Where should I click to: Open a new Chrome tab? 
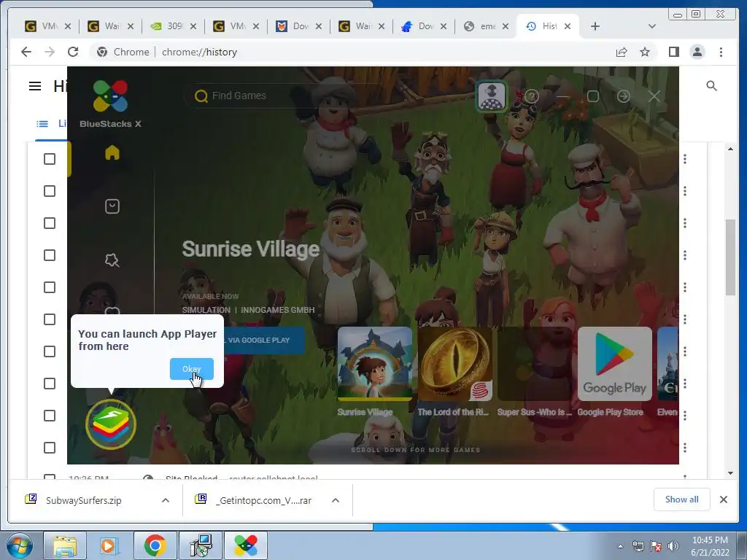(595, 26)
